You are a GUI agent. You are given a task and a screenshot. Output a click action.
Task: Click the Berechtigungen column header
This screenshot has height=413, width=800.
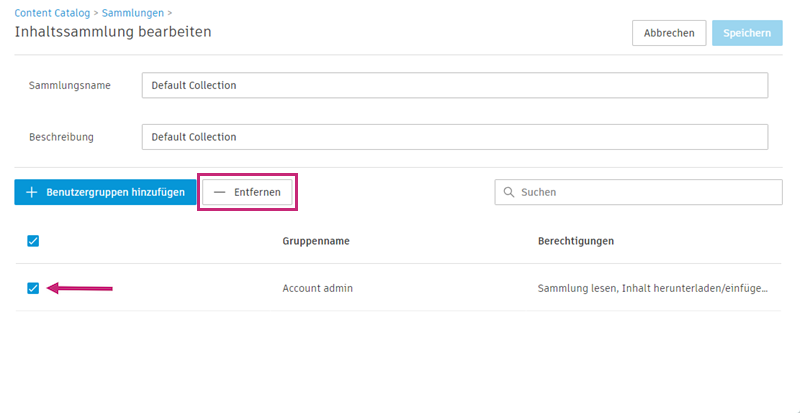pos(575,241)
